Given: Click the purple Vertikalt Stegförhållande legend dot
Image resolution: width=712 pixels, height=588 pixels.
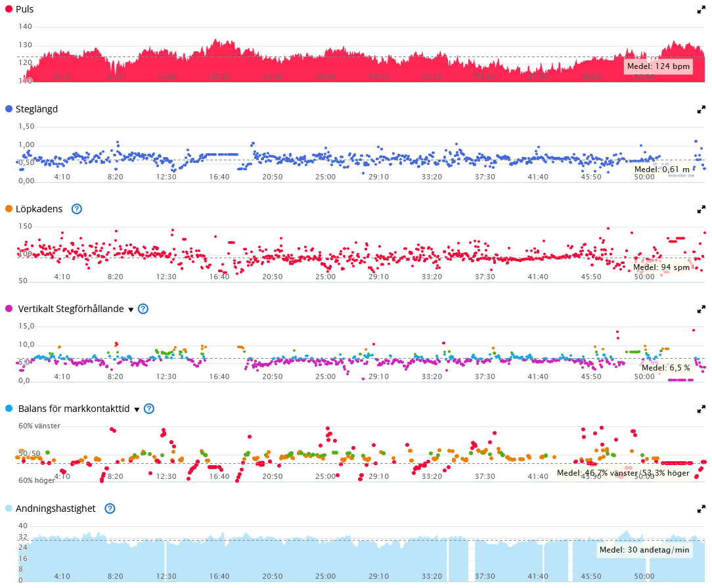Looking at the screenshot, I should (x=9, y=309).
